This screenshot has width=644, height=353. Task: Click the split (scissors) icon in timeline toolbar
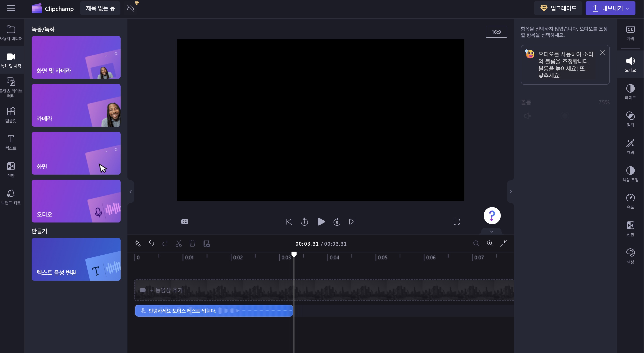coord(179,243)
